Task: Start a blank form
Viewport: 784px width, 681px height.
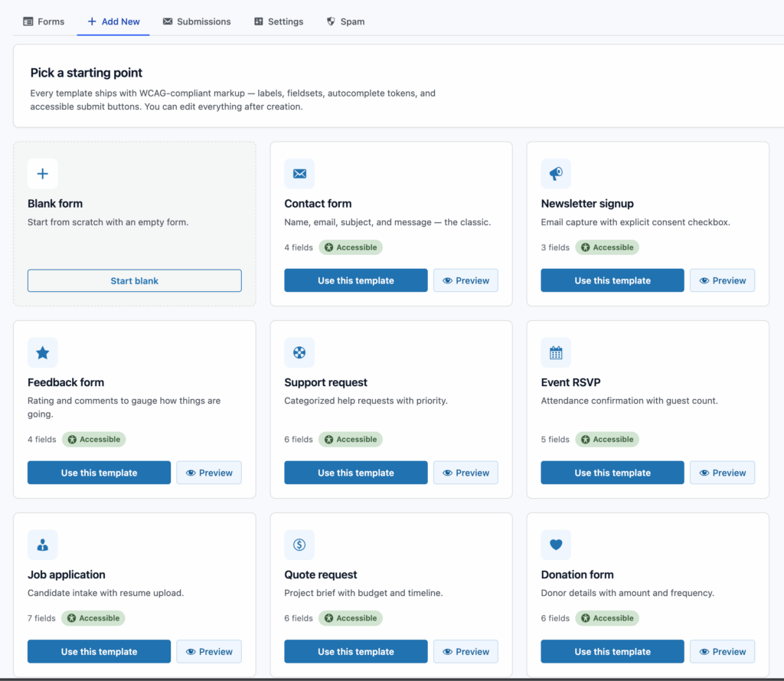Action: pyautogui.click(x=135, y=280)
